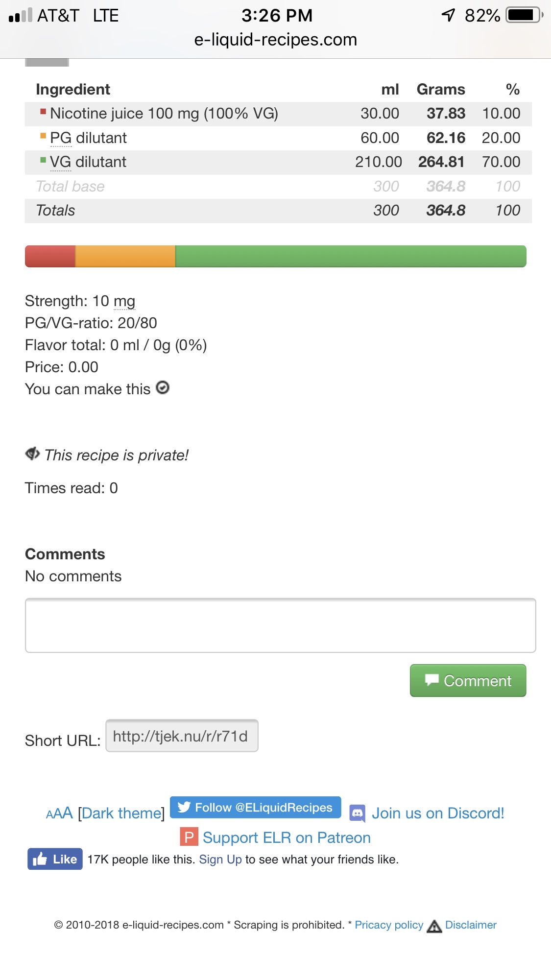Click the checkmark icon beside 'You can make this'

click(163, 388)
